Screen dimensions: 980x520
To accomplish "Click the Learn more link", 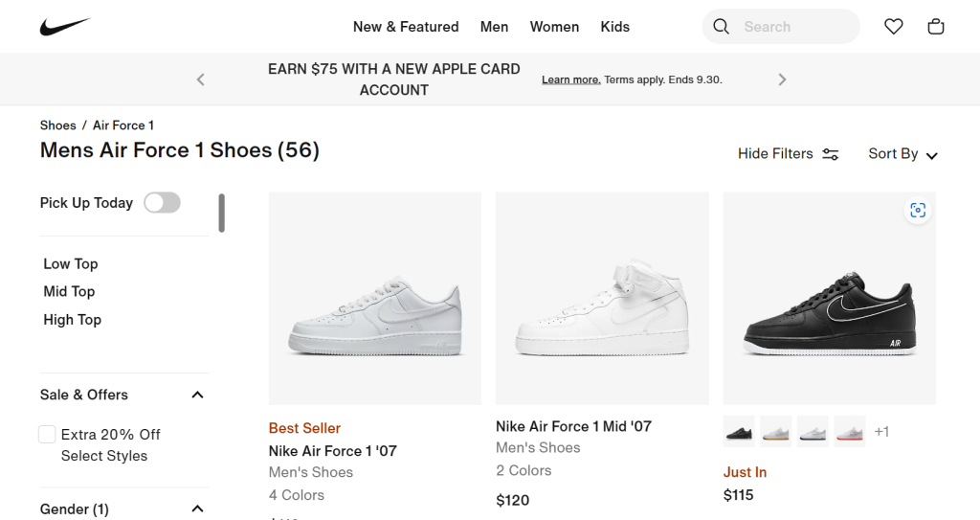I will pos(570,79).
